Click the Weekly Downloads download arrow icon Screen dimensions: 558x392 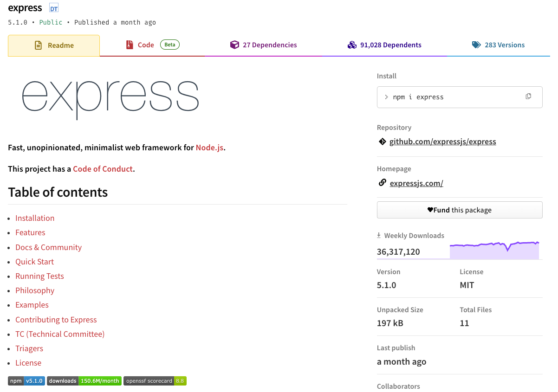pos(379,235)
